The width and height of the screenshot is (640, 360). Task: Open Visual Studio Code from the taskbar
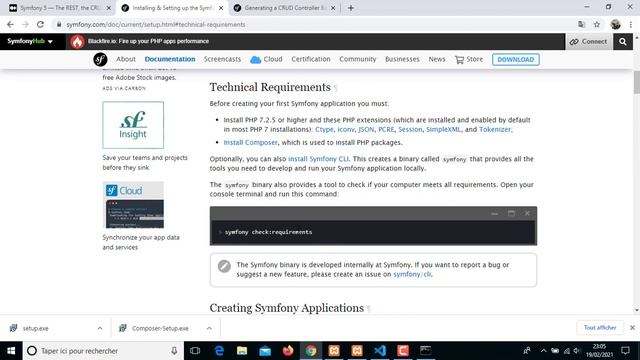point(380,351)
